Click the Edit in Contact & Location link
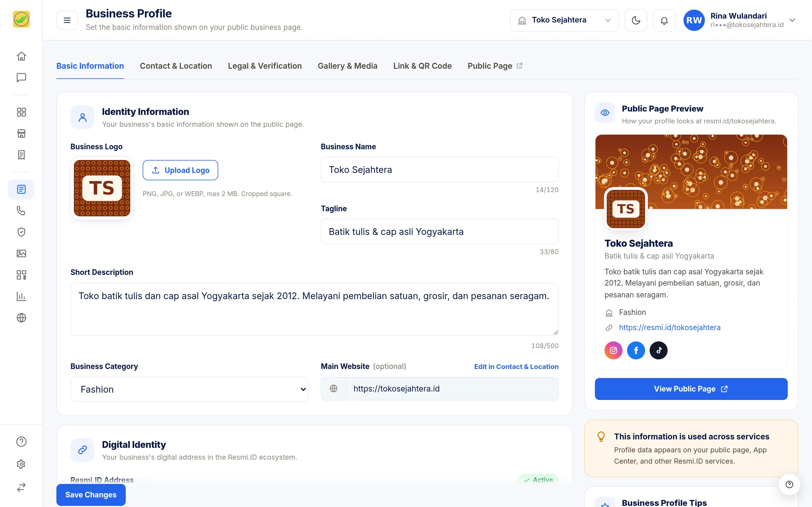 pos(516,366)
